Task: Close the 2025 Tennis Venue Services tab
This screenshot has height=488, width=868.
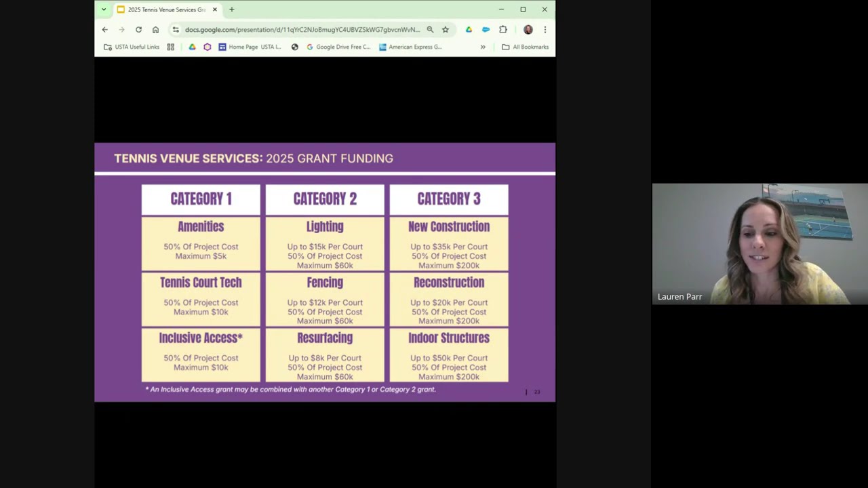Action: [215, 9]
